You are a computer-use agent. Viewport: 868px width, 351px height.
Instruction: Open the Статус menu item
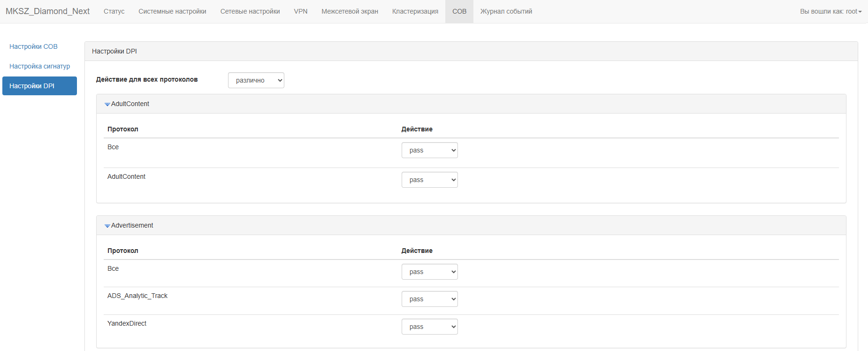pos(114,11)
